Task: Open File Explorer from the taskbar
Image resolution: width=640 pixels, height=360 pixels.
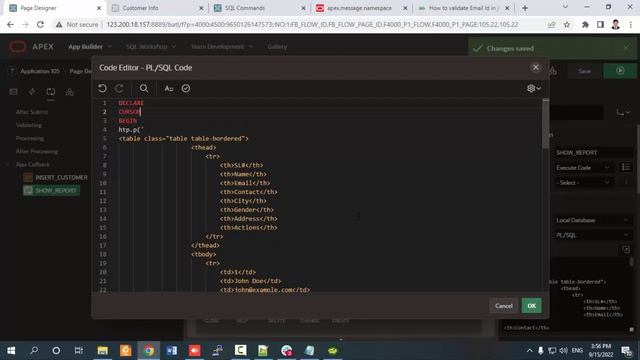Action: 102,351
